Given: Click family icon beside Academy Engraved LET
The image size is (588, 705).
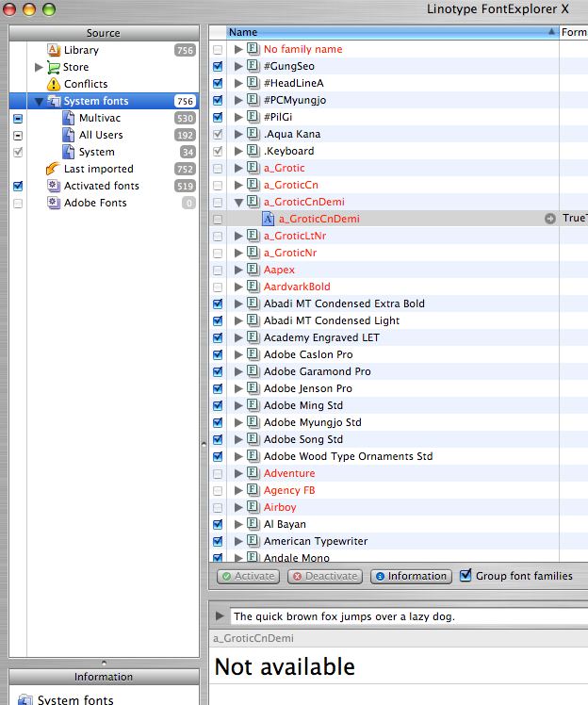Looking at the screenshot, I should click(253, 337).
